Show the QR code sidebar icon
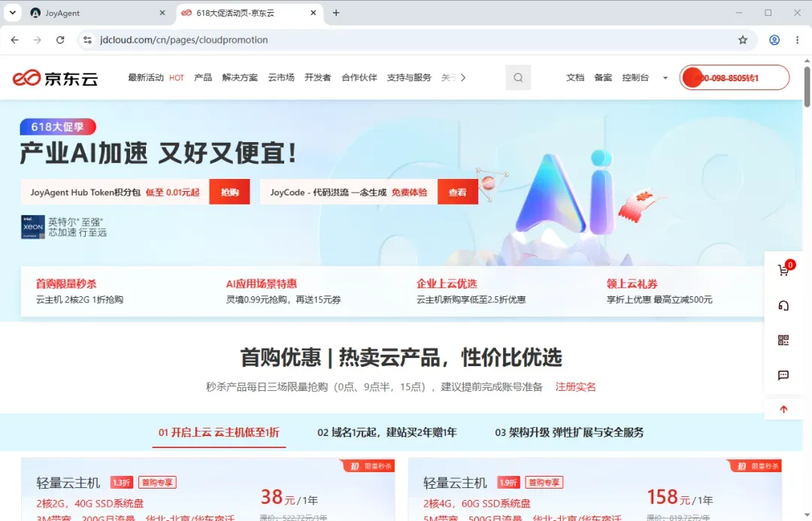Screen dimensions: 812x521 783,341
